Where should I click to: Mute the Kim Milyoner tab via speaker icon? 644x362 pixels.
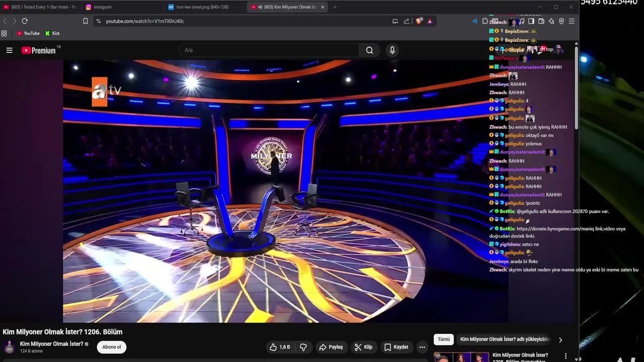pyautogui.click(x=260, y=7)
